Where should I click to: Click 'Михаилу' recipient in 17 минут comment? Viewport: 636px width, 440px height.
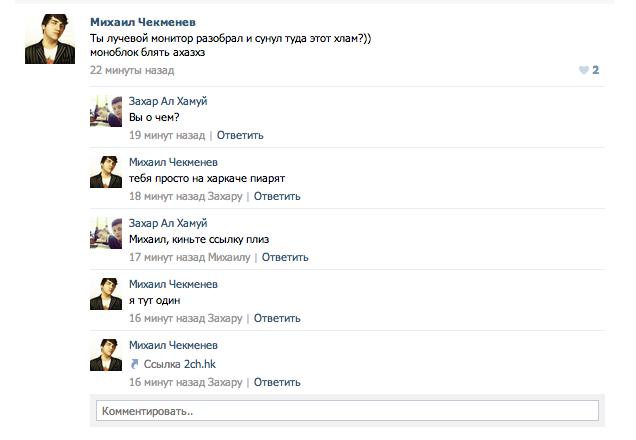click(229, 258)
